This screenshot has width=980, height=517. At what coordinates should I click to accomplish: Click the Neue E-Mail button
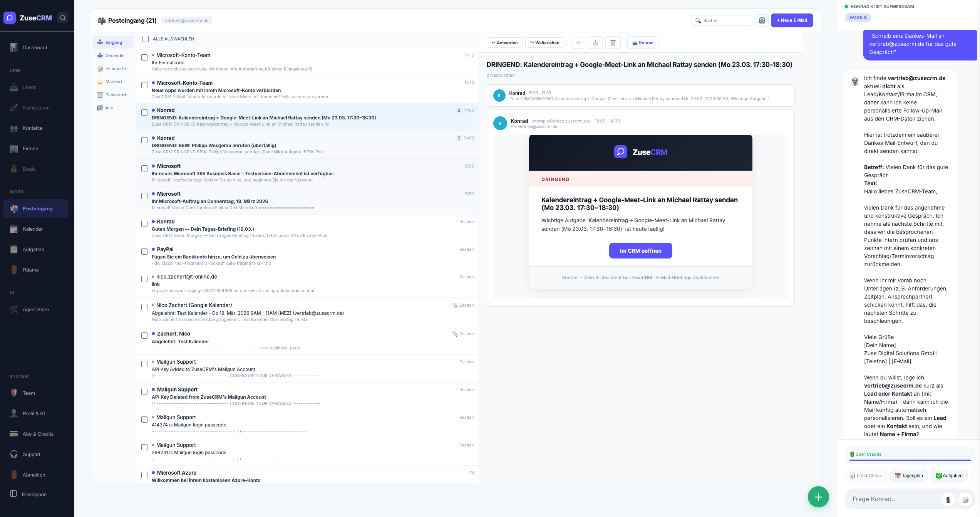pos(792,20)
